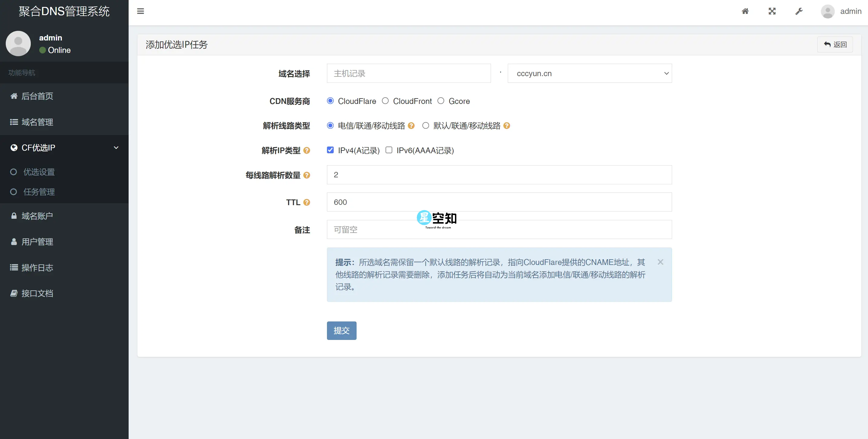Viewport: 868px width, 439px height.
Task: Select CloudFront CDN provider radio button
Action: click(385, 101)
